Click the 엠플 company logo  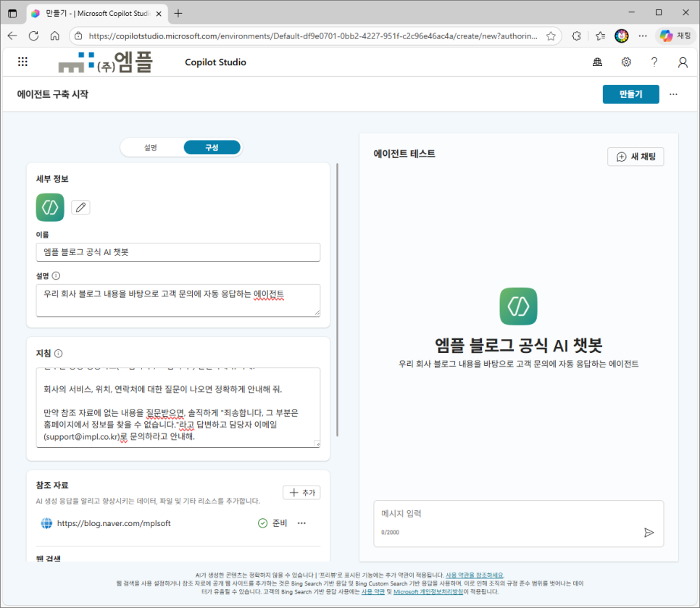pos(106,62)
